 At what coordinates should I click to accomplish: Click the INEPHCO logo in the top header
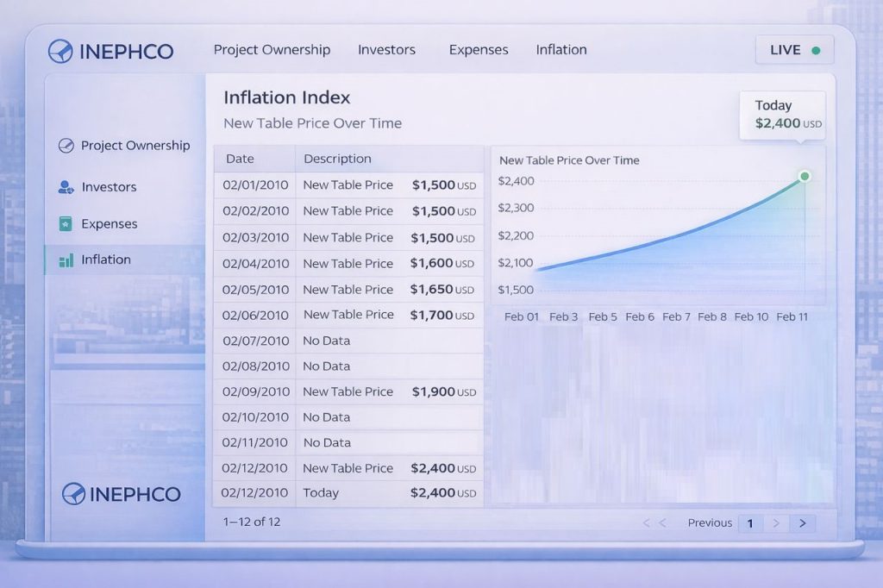(111, 51)
